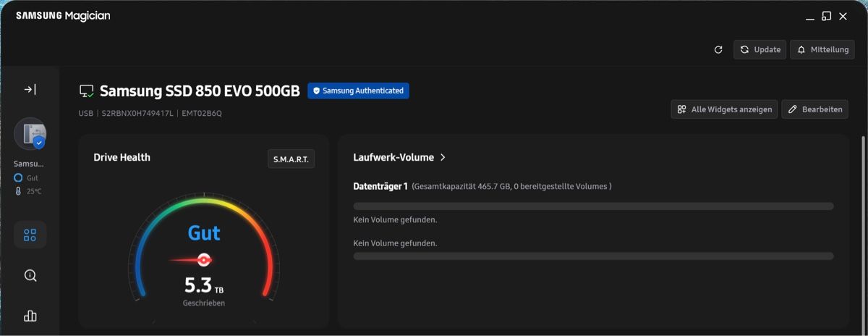Viewport: 868px width, 336px height.
Task: Open the Update button
Action: pyautogui.click(x=759, y=49)
